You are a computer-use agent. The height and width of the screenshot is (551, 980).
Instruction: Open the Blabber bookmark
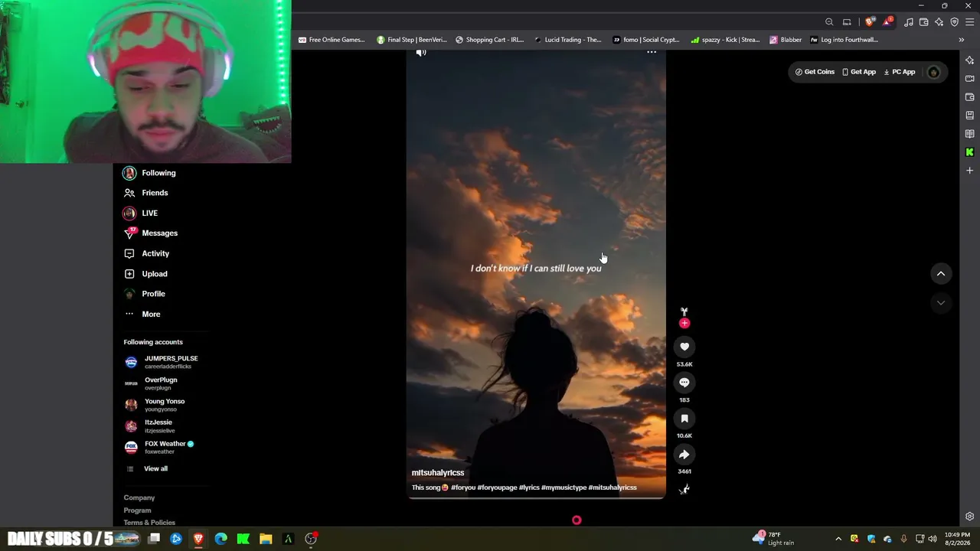[x=786, y=40]
